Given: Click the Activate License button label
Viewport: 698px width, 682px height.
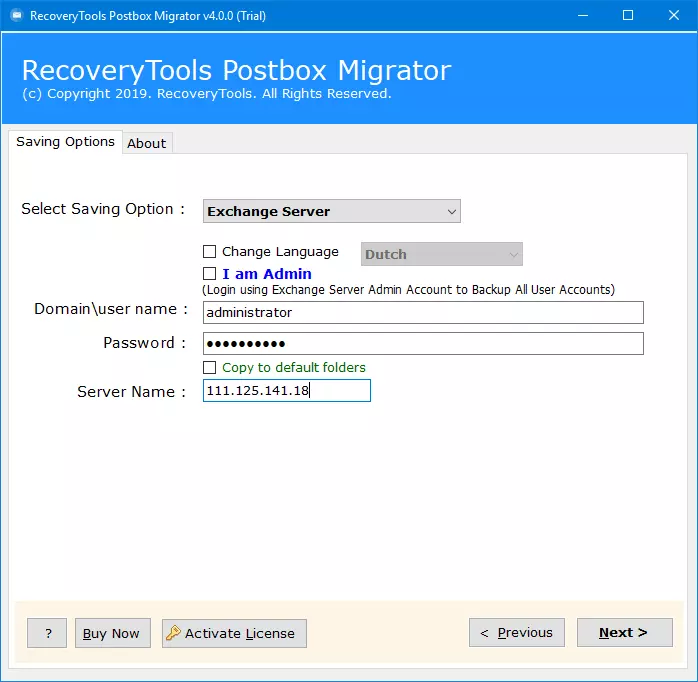Looking at the screenshot, I should click(x=240, y=633).
